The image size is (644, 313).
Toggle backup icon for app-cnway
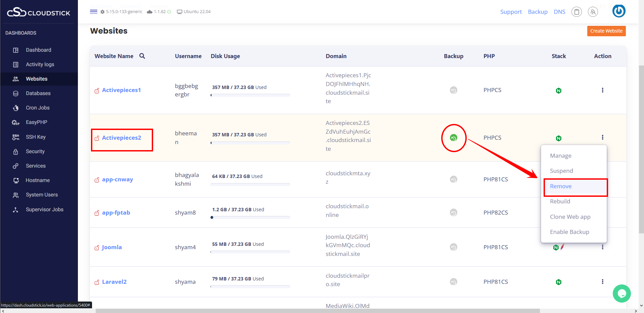[x=453, y=179]
